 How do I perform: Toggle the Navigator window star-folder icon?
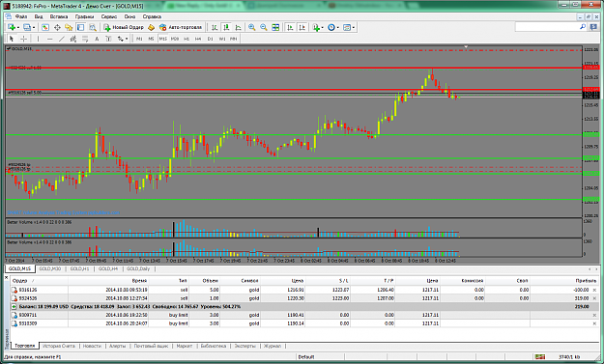pos(69,27)
